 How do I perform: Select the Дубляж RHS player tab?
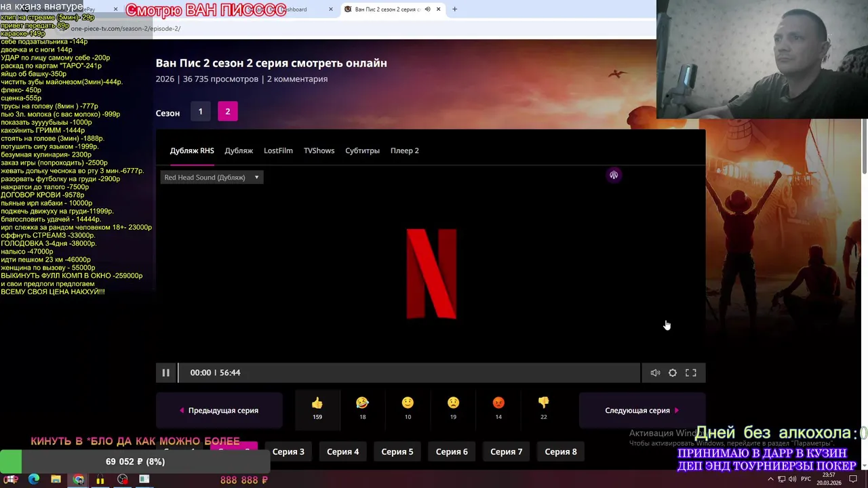tap(192, 150)
